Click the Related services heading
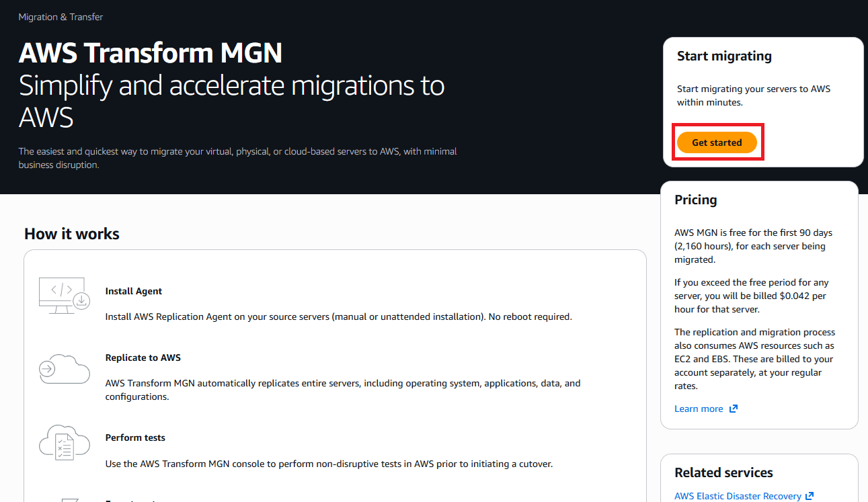The height and width of the screenshot is (502, 868). click(x=723, y=472)
